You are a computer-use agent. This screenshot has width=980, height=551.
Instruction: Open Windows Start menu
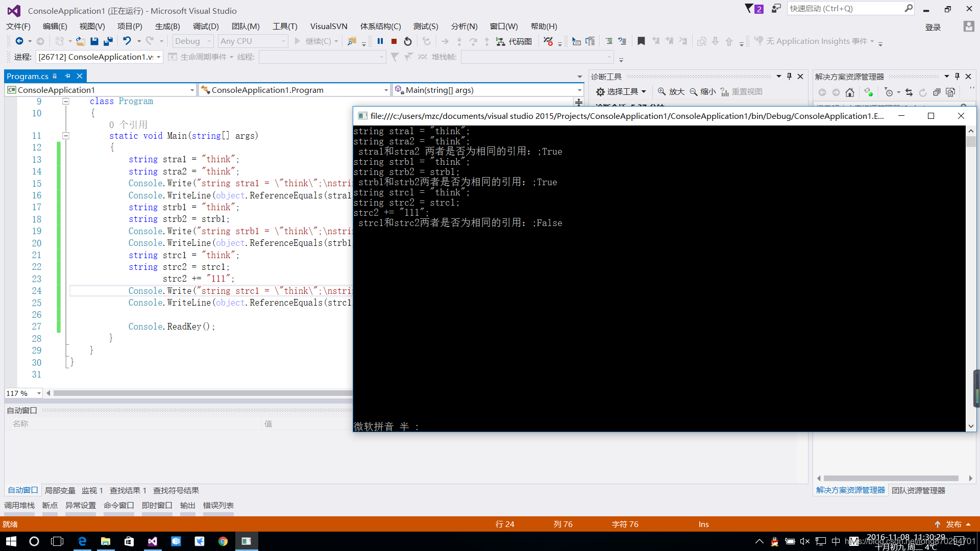tap(11, 541)
